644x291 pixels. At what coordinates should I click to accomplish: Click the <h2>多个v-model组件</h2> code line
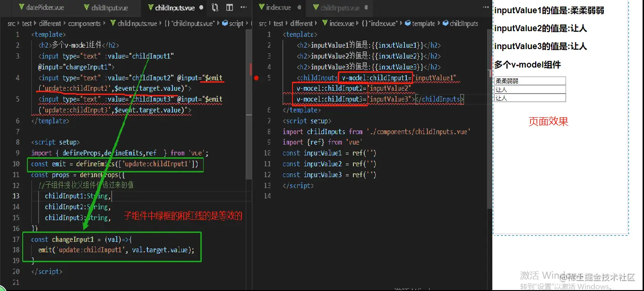[x=79, y=45]
